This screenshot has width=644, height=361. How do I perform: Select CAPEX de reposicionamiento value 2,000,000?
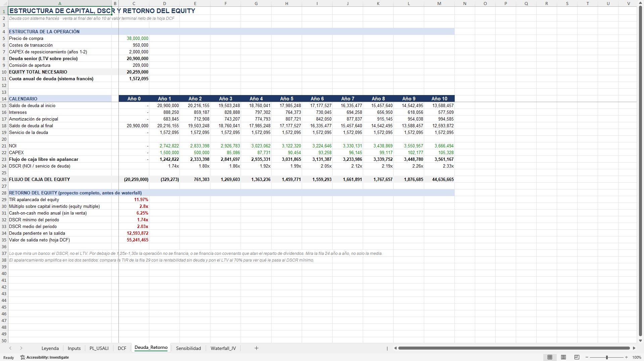(x=134, y=52)
